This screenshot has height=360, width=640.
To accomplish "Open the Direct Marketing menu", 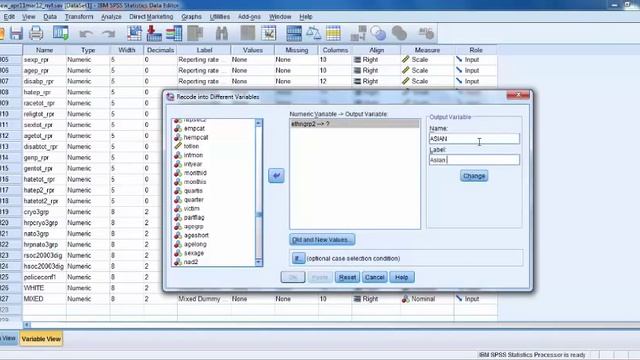I will [x=151, y=17].
